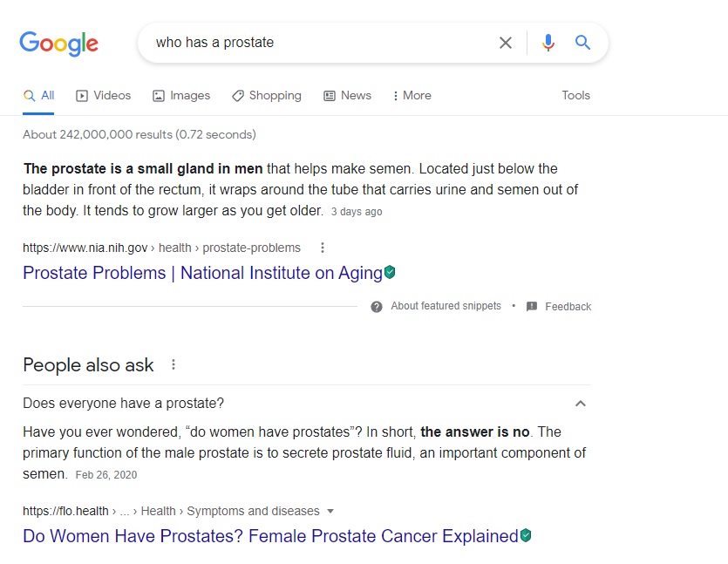Open the News results tab

click(x=347, y=96)
